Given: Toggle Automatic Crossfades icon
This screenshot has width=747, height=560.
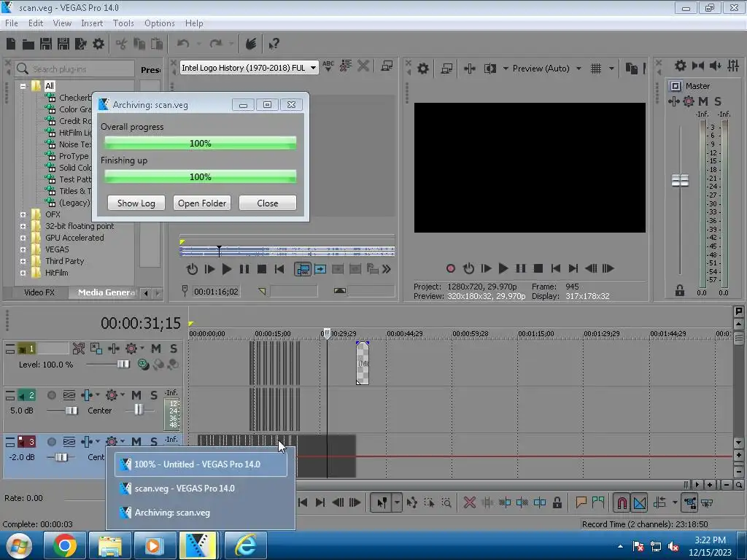Looking at the screenshot, I should (640, 502).
